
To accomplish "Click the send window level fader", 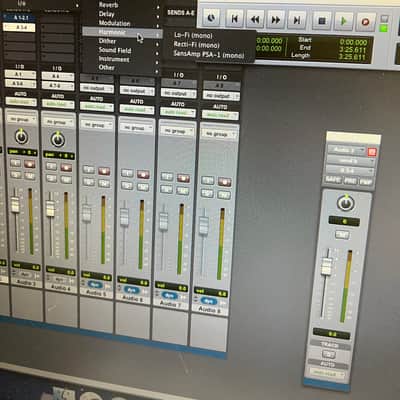I will click(x=327, y=266).
